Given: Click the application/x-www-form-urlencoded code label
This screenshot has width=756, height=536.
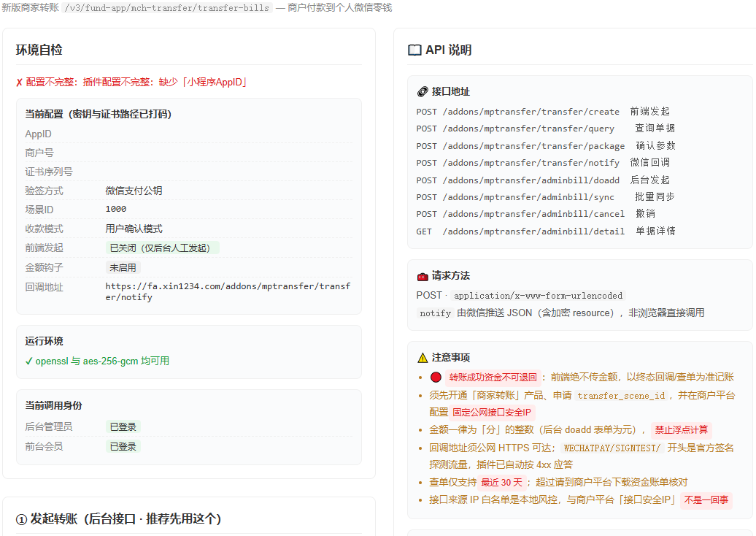Looking at the screenshot, I should pos(538,296).
